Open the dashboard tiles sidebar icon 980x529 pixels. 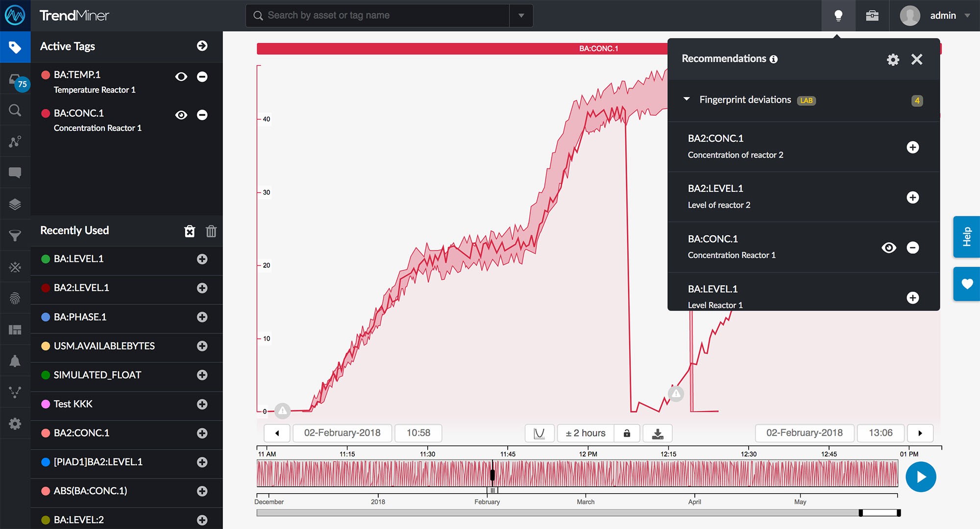pos(15,329)
